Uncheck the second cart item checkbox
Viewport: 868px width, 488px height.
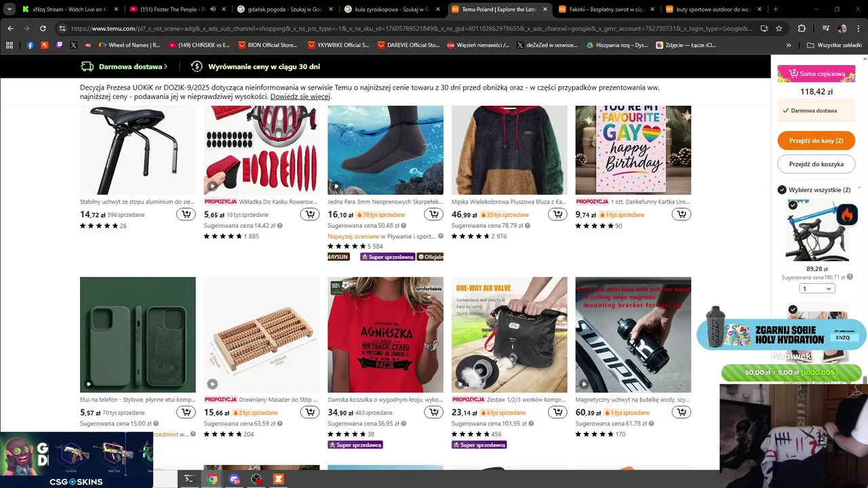793,310
